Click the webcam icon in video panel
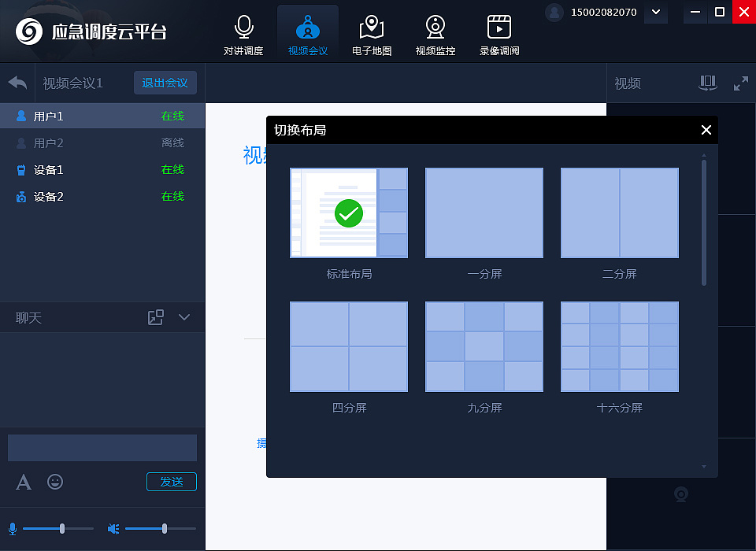The image size is (756, 551). [x=680, y=494]
